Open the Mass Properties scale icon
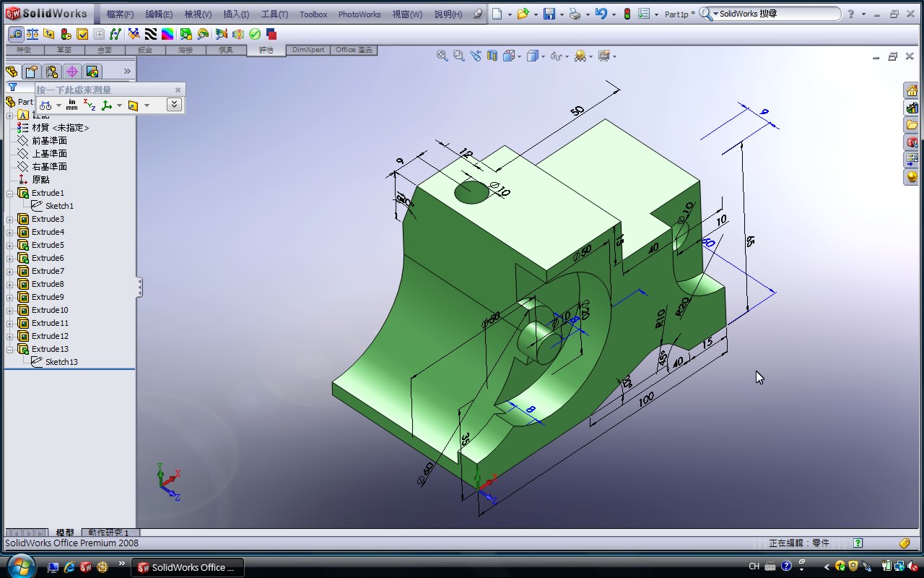The image size is (924, 578). pos(32,34)
